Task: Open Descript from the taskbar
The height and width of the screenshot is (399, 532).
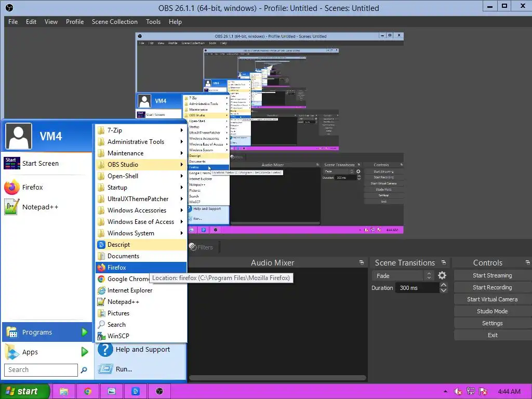Action: coord(136,392)
